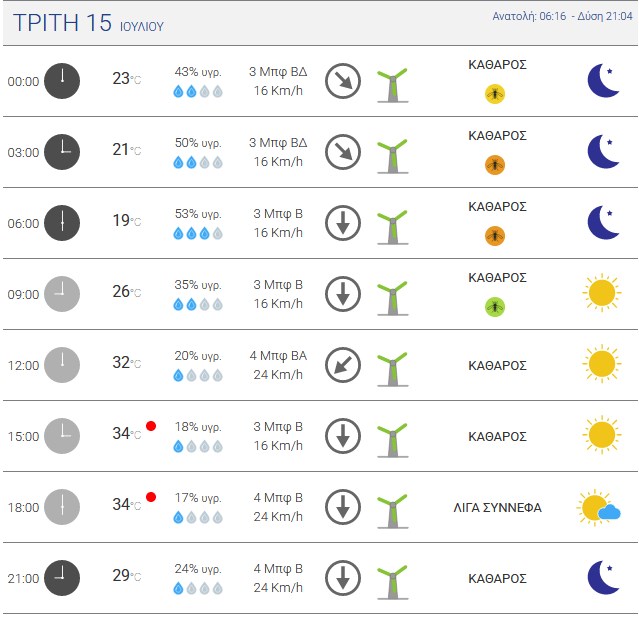Select the moon icon in the 00:00 row
639x623 pixels.
coord(603,81)
